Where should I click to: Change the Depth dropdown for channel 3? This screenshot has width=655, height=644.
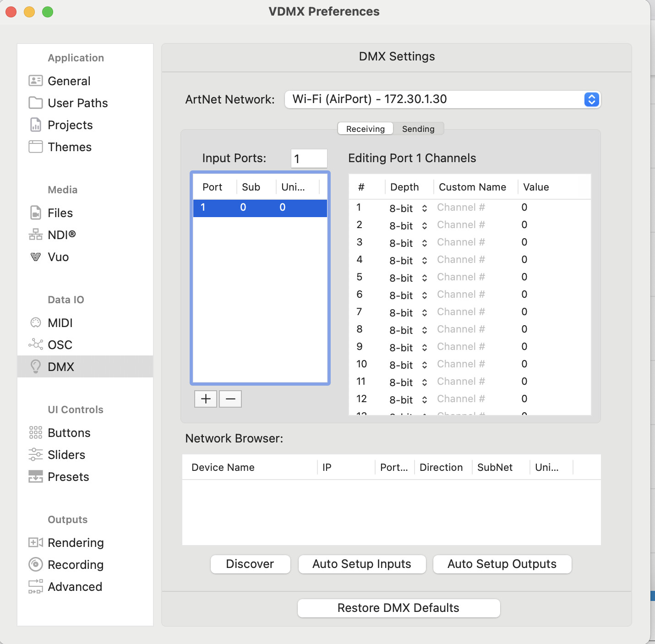409,243
